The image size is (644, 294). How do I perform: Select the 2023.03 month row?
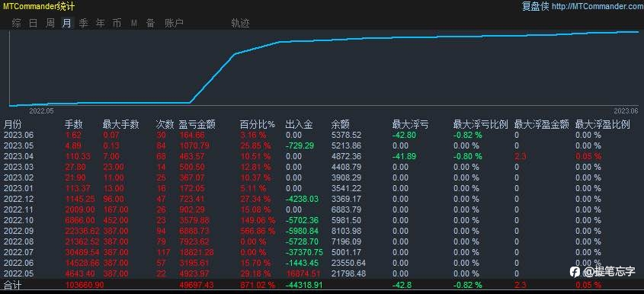coord(322,167)
